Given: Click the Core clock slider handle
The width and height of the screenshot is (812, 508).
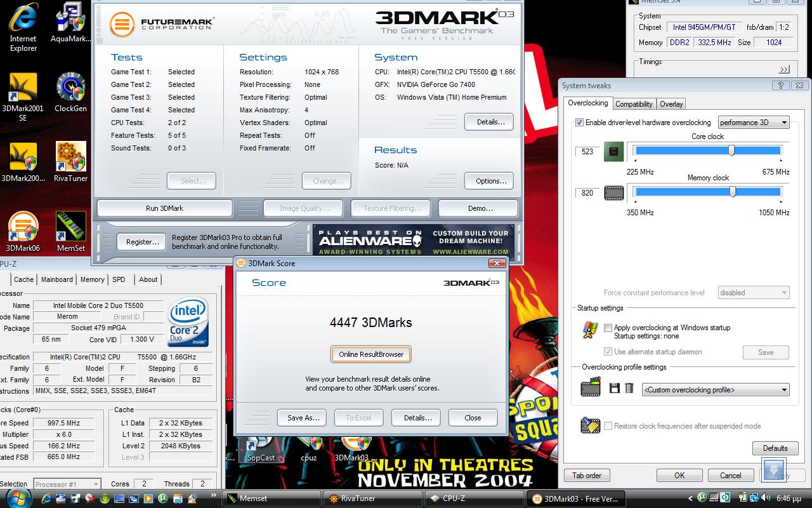Looking at the screenshot, I should [x=731, y=150].
